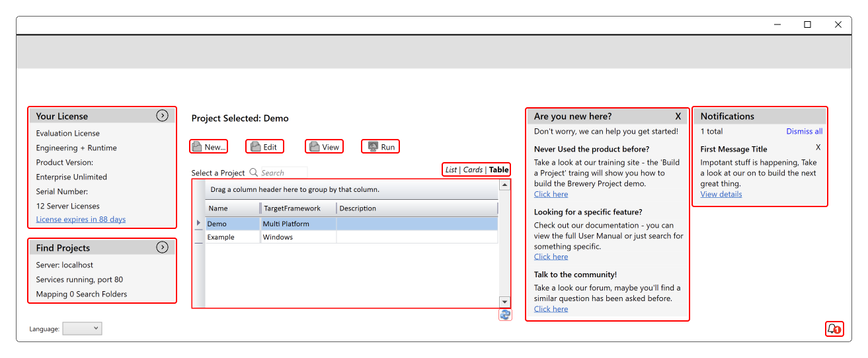Open the License expires in 88 days link
The image size is (868, 358).
(81, 220)
